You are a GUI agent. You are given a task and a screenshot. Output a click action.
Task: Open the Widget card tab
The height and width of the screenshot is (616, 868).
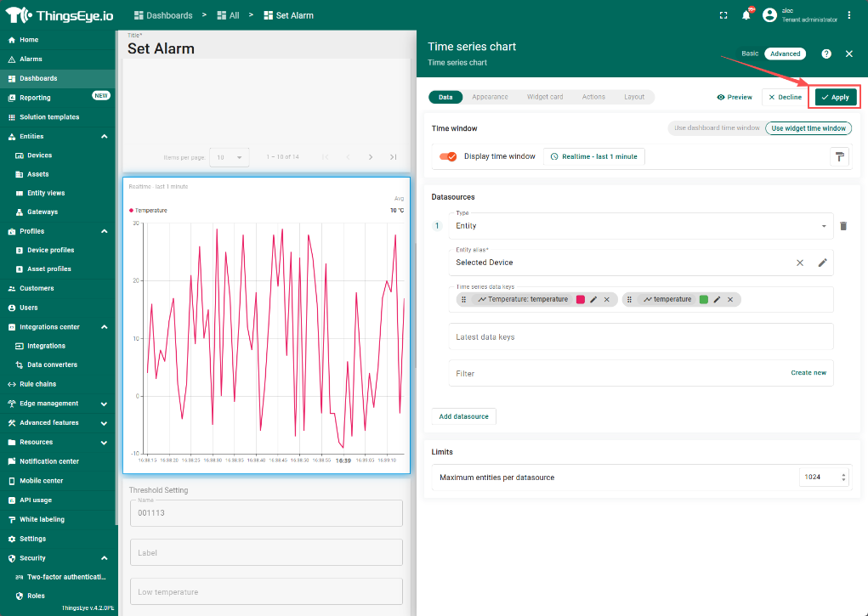(x=544, y=97)
